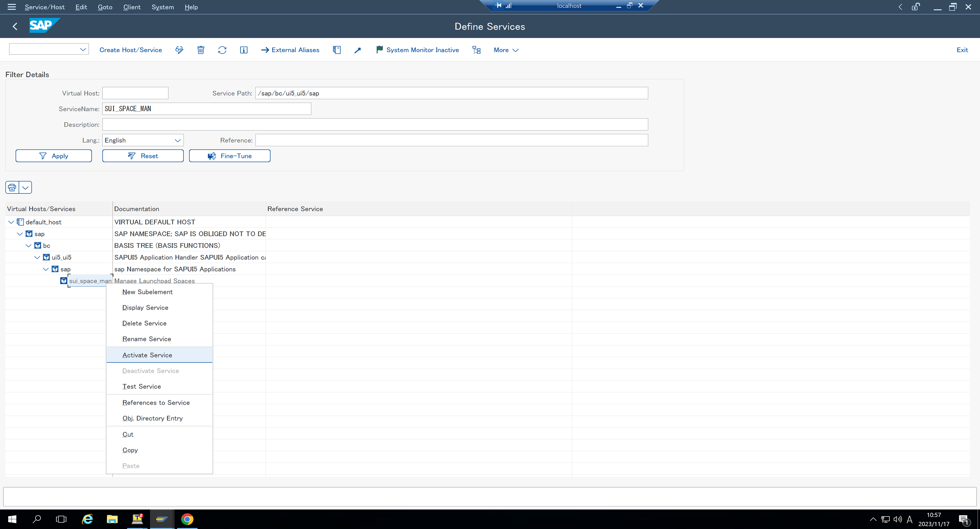Image resolution: width=980 pixels, height=529 pixels.
Task: Open the More menu in the toolbar
Action: (x=506, y=50)
